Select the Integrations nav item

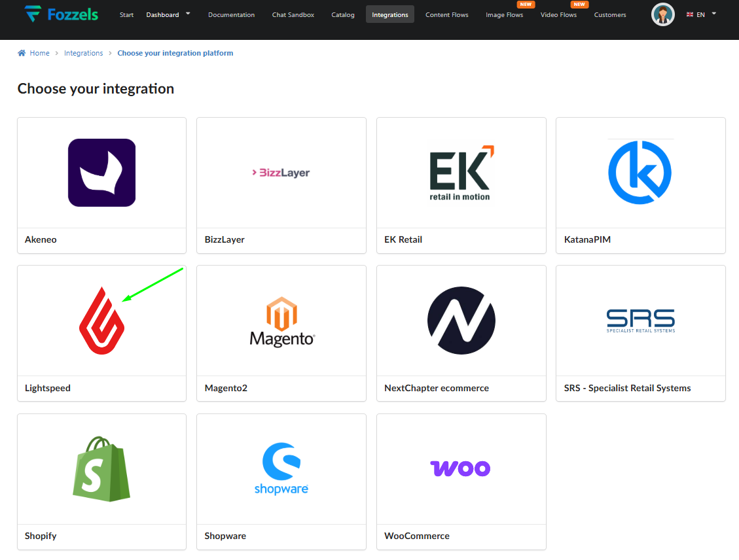(389, 14)
